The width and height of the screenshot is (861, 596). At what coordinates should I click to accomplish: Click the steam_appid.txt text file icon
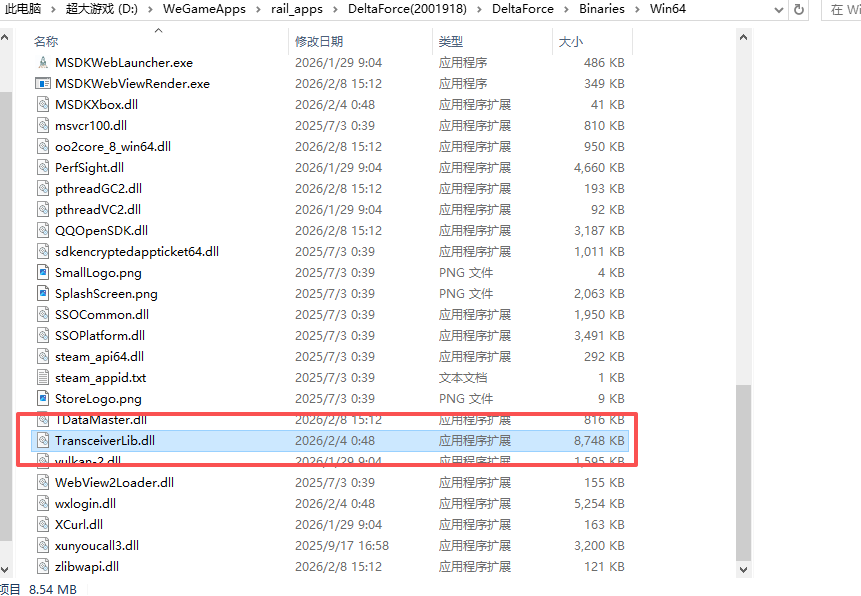coord(43,377)
